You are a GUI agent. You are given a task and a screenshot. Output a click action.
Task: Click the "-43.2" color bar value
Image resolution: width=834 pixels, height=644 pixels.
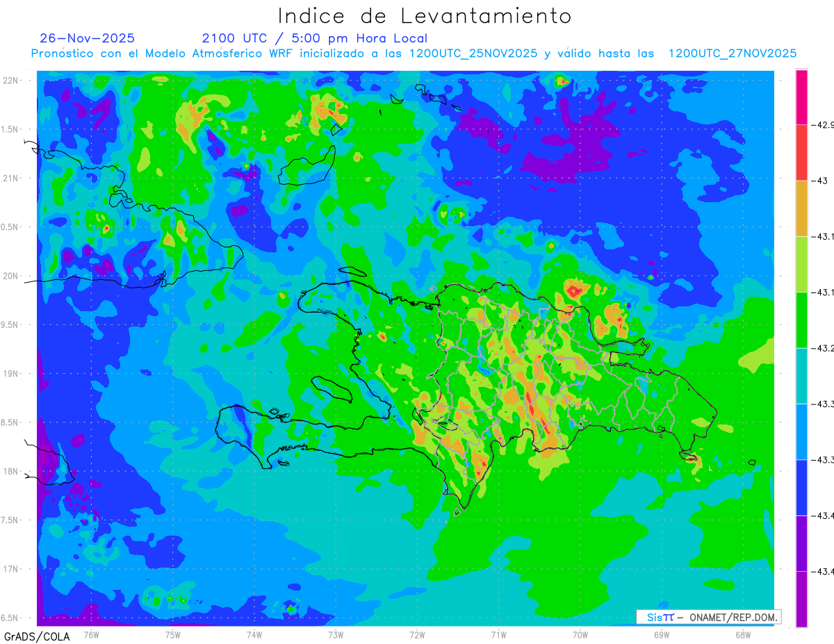822,348
